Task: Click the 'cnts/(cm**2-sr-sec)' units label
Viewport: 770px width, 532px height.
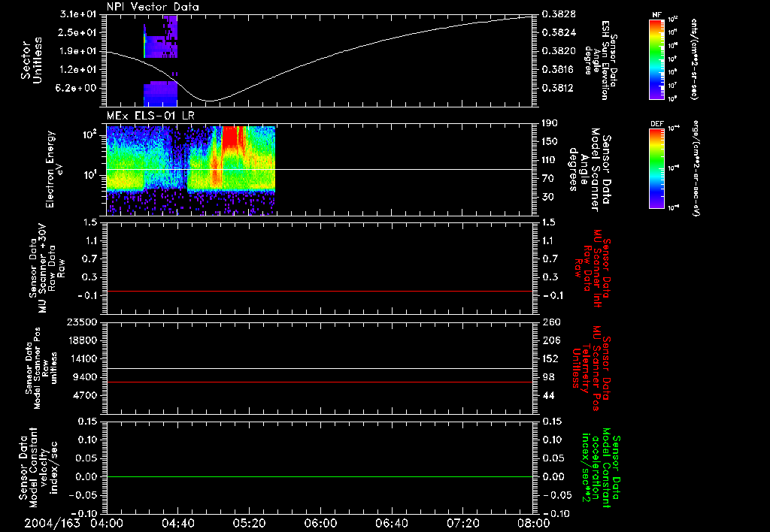Action: tap(694, 59)
